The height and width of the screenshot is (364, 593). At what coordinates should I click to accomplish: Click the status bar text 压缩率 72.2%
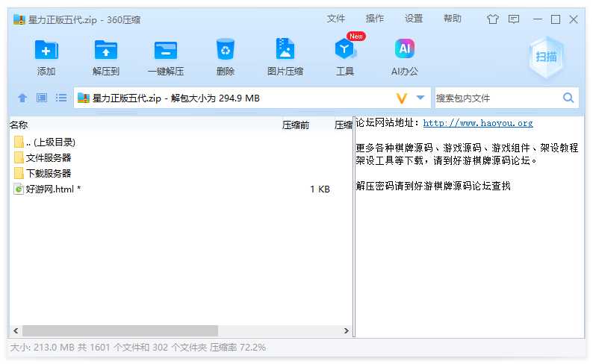[238, 347]
